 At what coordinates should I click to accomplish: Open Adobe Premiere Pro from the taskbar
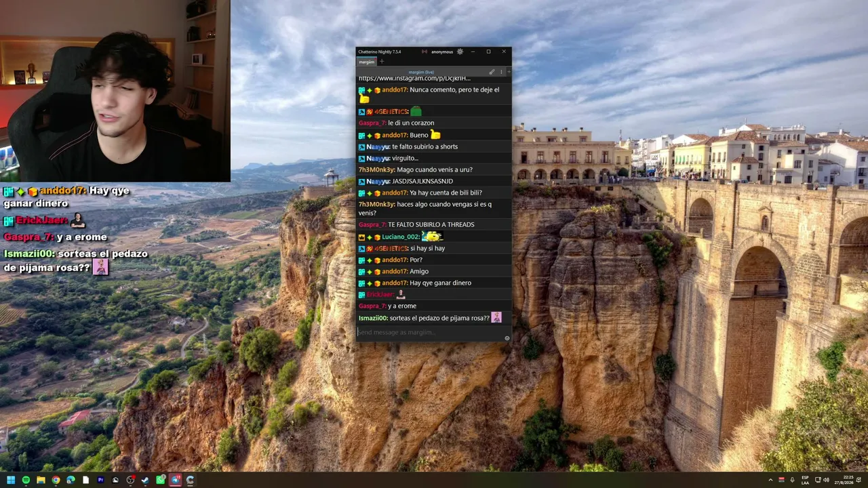pyautogui.click(x=100, y=480)
